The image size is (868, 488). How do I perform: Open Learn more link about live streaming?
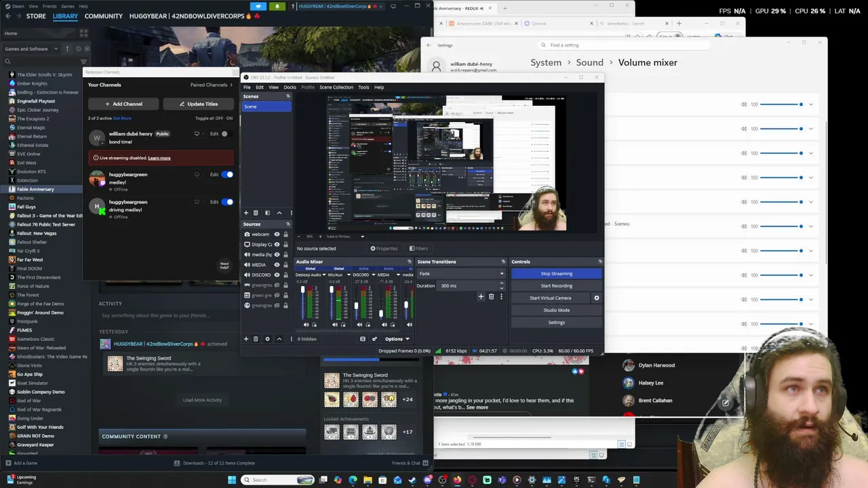pos(159,158)
